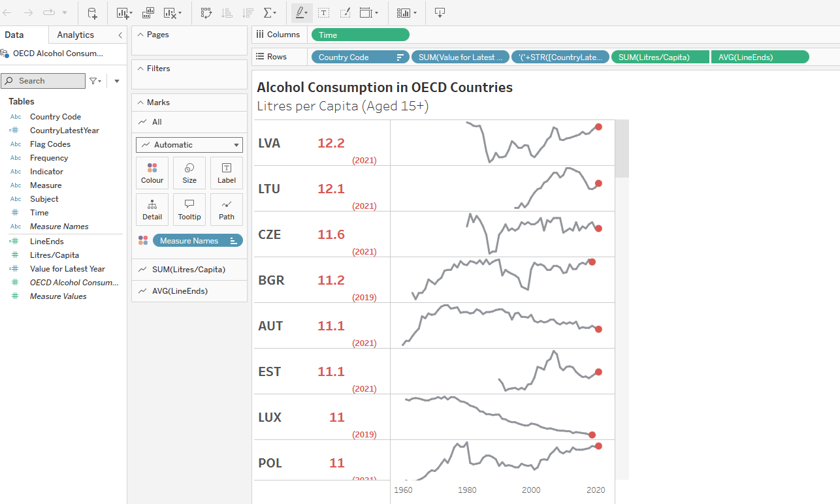Click the Swap Rows and Columns icon
The image size is (840, 504).
pyautogui.click(x=206, y=12)
